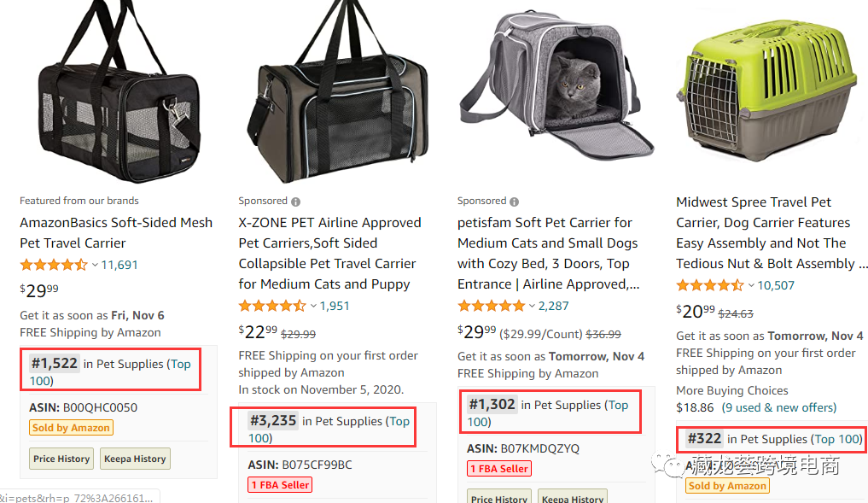Expand rating breakdown chevron beside 11,691 reviews

(x=95, y=265)
